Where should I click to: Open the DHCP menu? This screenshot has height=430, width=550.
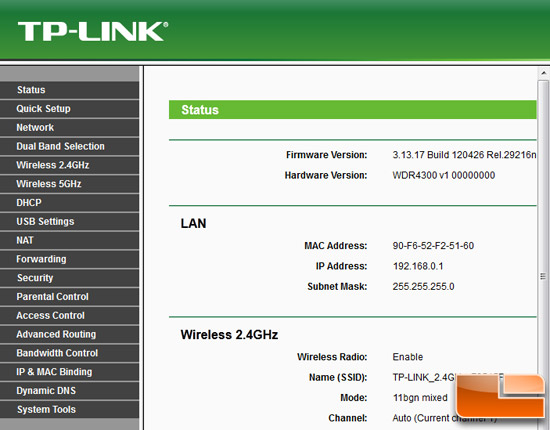(x=69, y=203)
